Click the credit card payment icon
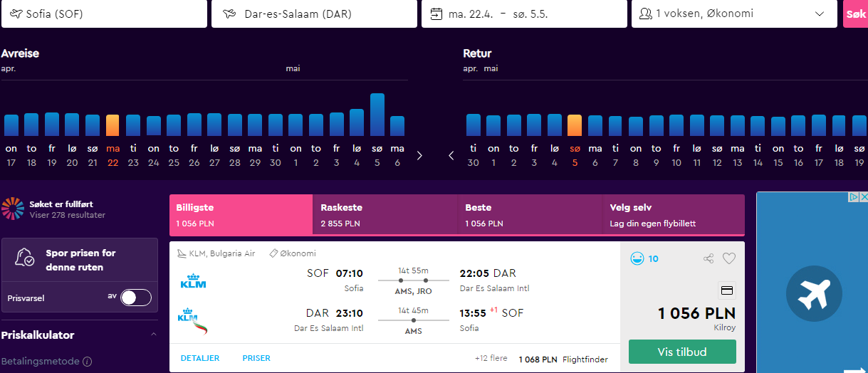 point(727,290)
